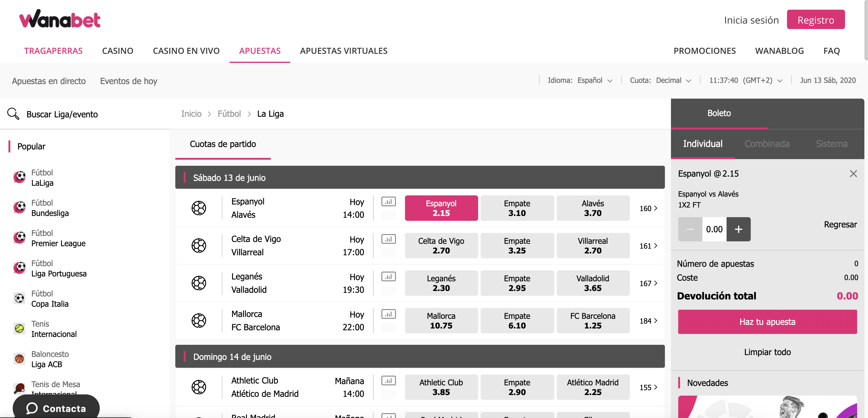
Task: Select Alavés 3.70 odds
Action: pos(593,208)
